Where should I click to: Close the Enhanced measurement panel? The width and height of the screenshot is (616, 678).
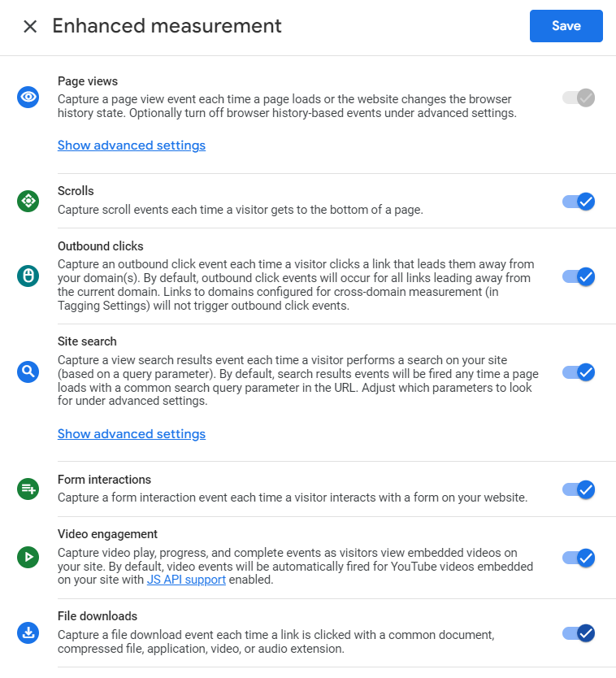(x=30, y=26)
